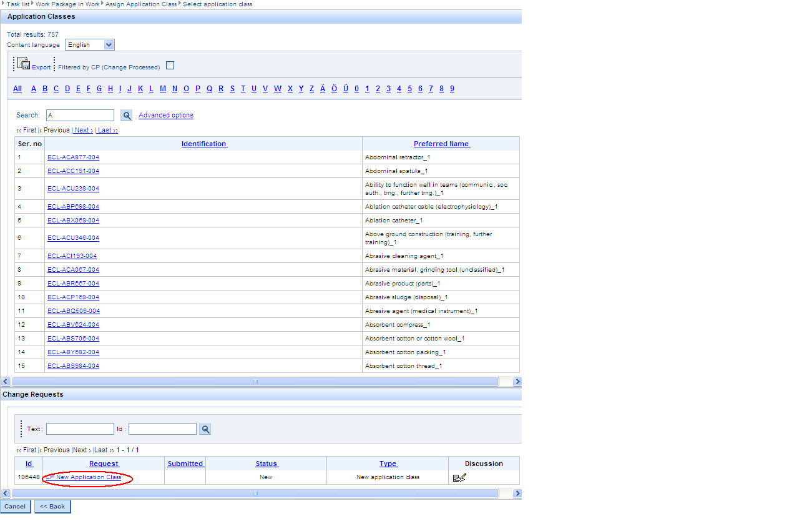Open the Content language dropdown
Screen dimensions: 812x521
coord(109,45)
